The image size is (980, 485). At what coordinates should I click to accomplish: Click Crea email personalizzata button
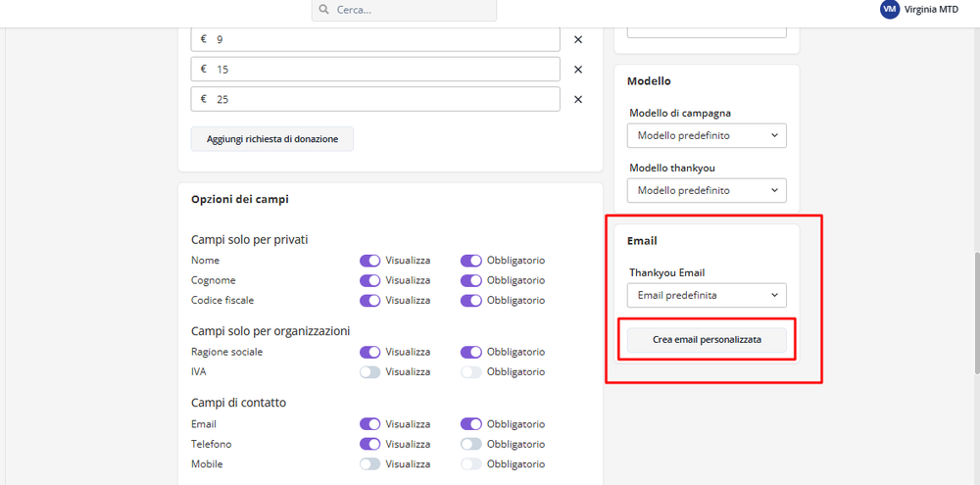point(707,340)
